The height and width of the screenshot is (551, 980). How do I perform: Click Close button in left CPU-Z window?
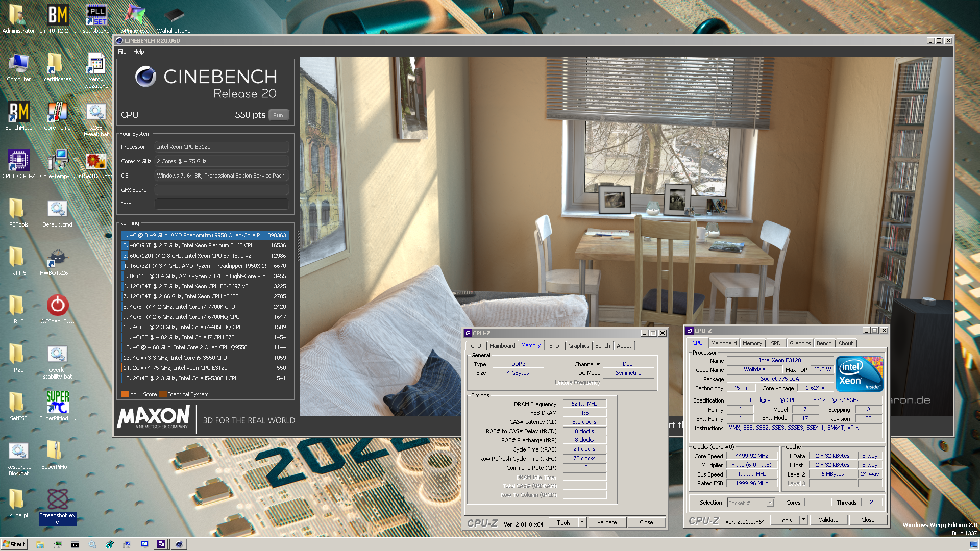point(646,522)
